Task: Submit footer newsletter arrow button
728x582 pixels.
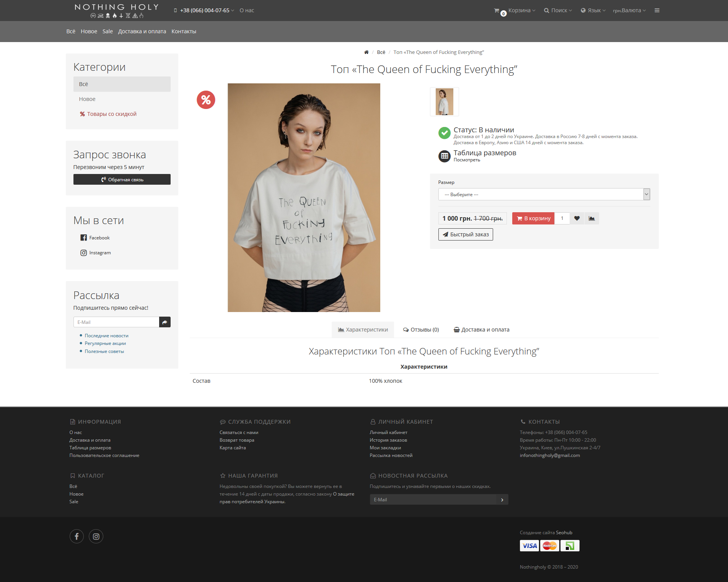Action: [x=502, y=499]
